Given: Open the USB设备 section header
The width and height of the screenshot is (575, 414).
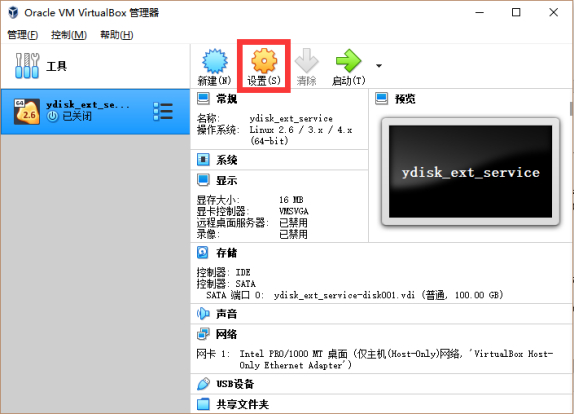Looking at the screenshot, I should coord(235,384).
